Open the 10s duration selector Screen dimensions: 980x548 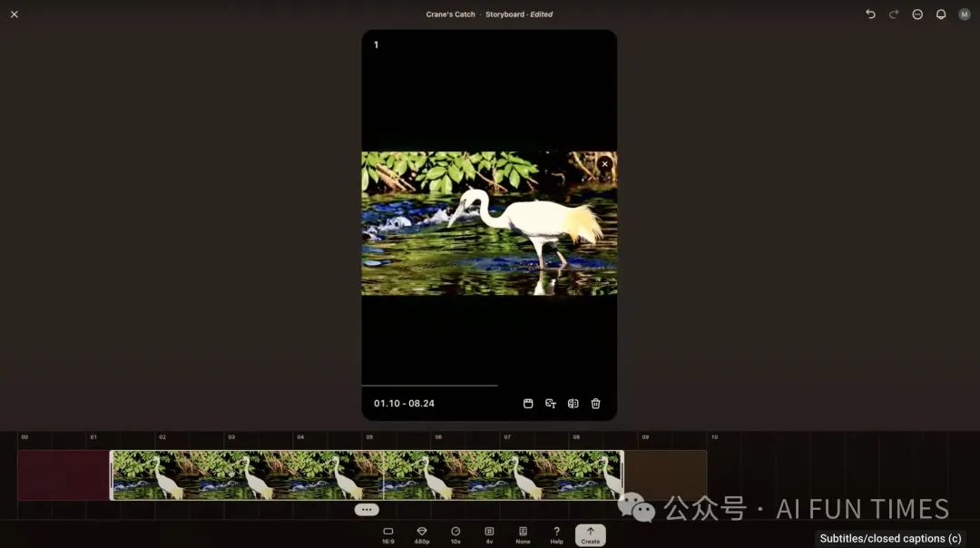[456, 534]
